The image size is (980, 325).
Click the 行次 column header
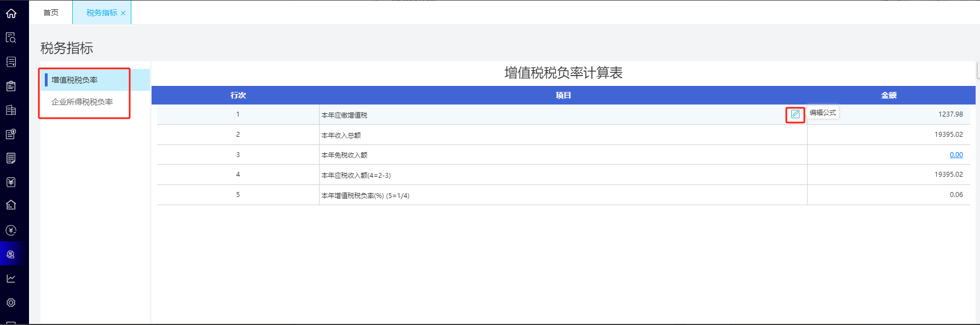[238, 95]
